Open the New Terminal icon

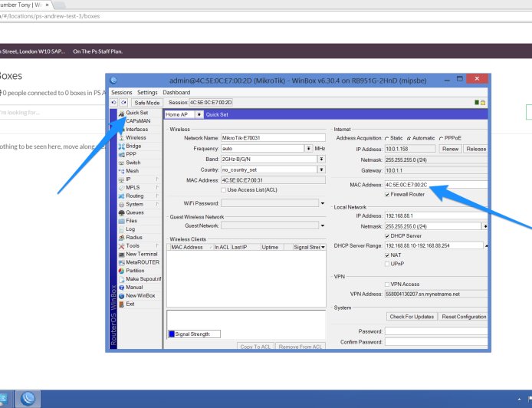point(121,255)
